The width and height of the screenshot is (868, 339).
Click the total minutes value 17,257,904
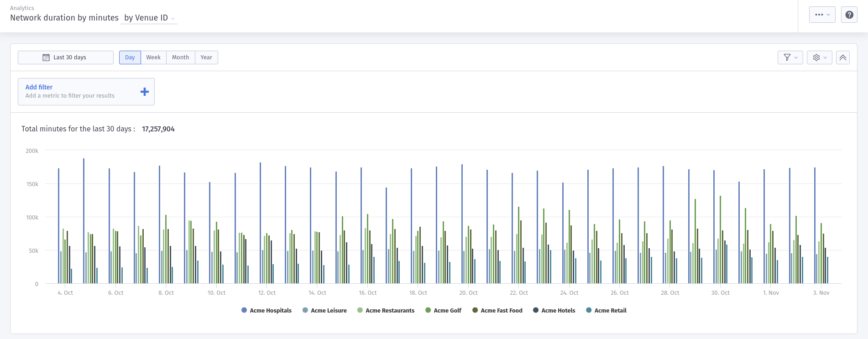[158, 129]
